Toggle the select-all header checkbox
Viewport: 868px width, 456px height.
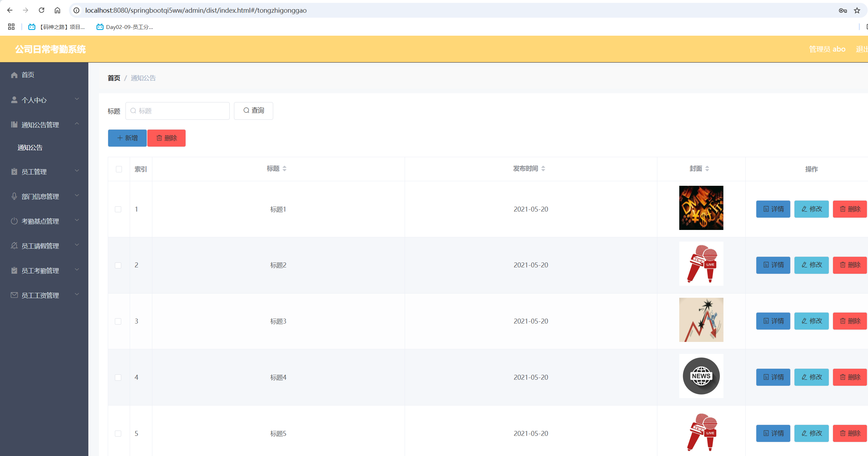click(119, 169)
